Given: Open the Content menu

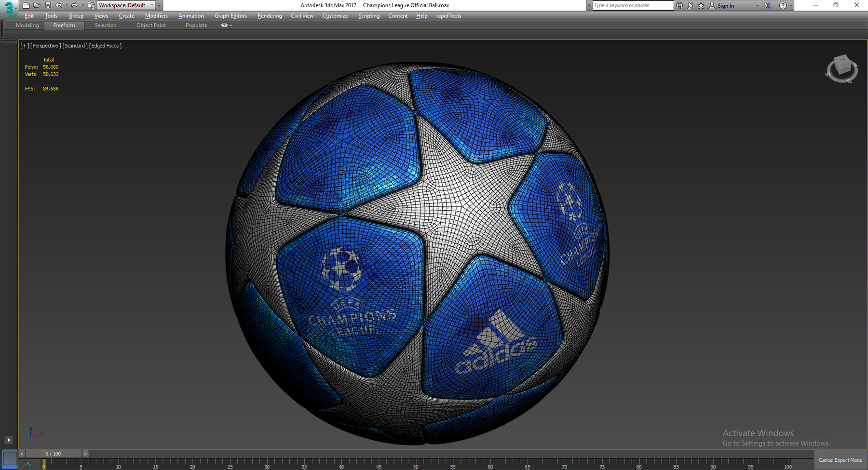Looking at the screenshot, I should (x=398, y=16).
